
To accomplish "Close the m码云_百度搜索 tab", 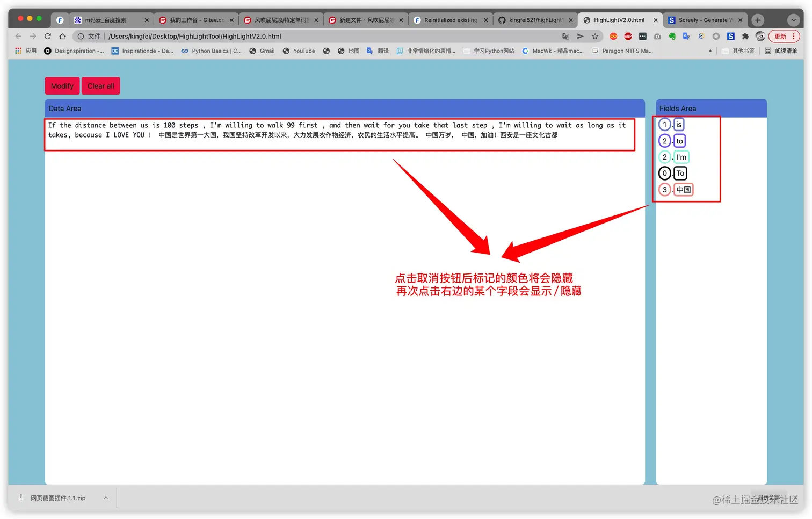I will pos(147,20).
